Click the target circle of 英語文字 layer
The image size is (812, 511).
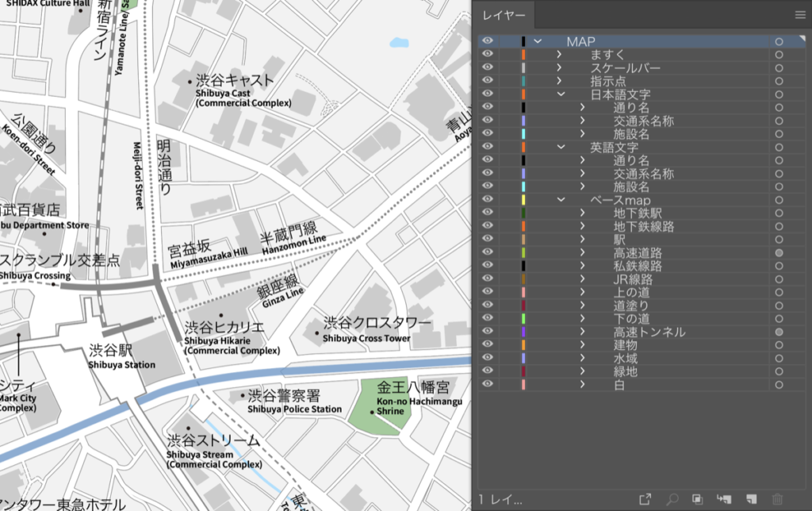pos(779,147)
